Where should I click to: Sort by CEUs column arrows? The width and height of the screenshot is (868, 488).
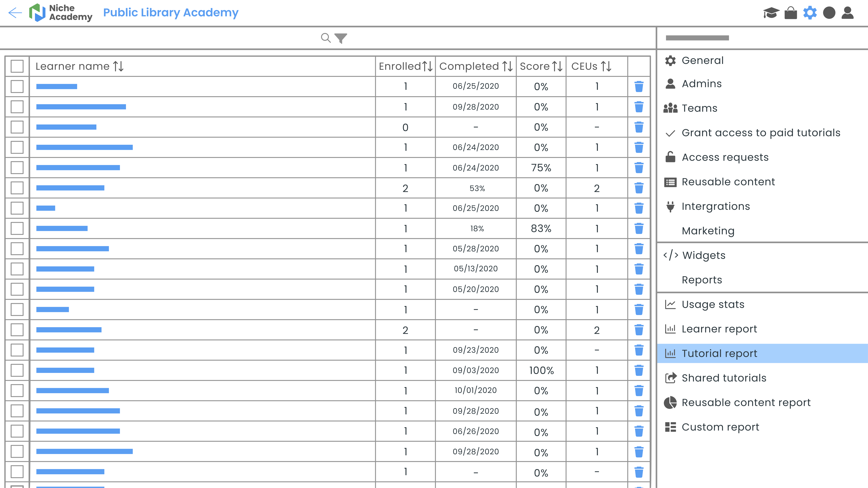[606, 66]
